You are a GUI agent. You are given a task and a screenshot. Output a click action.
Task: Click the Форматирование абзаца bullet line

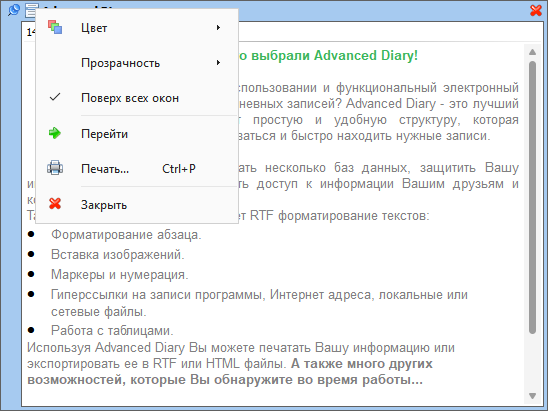[126, 235]
